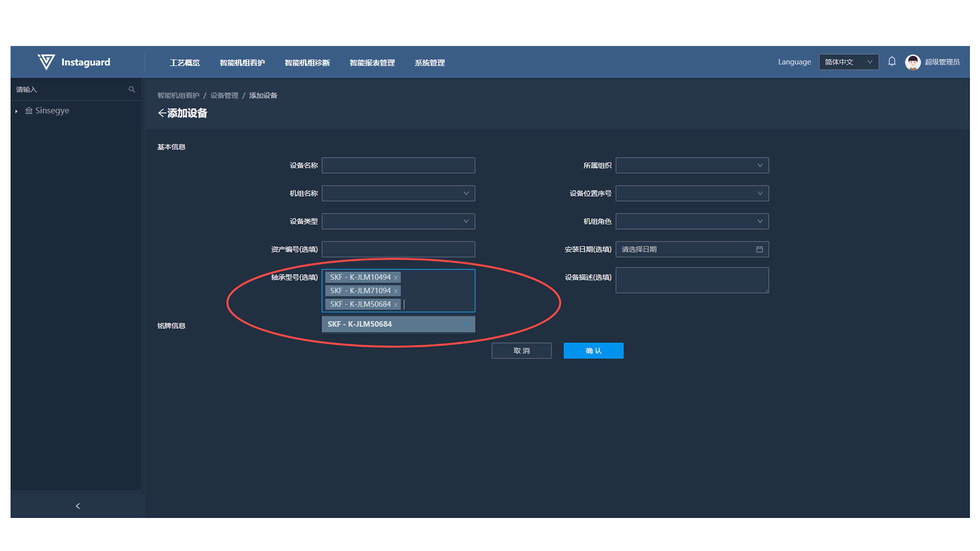Expand the Sinsegye tree node arrow
The width and height of the screenshot is (980, 551).
(x=16, y=111)
